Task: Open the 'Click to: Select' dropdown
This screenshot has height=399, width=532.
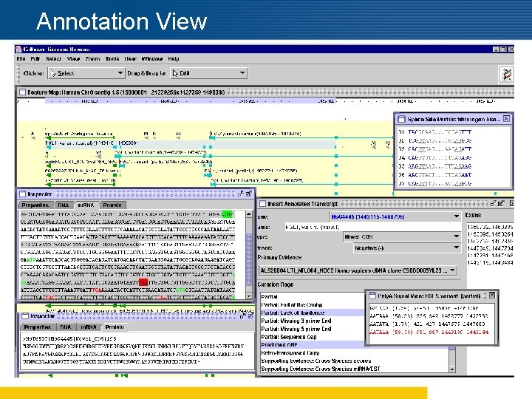Action: [86, 73]
